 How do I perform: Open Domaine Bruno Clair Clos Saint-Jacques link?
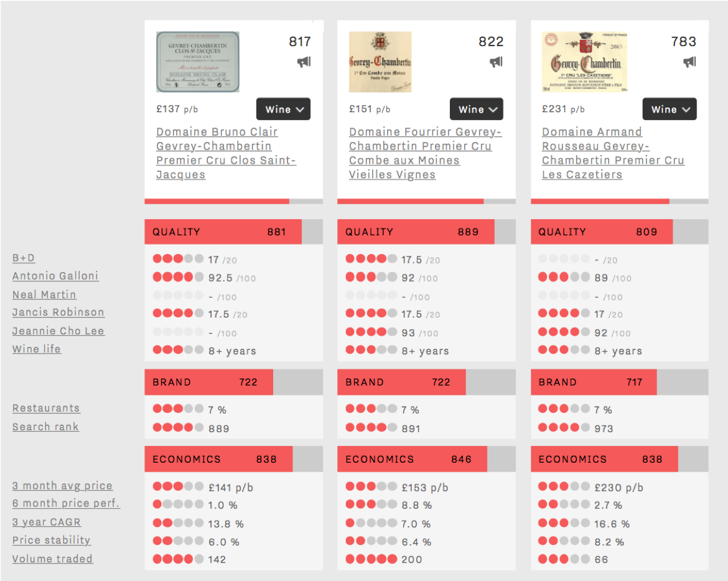pos(226,153)
